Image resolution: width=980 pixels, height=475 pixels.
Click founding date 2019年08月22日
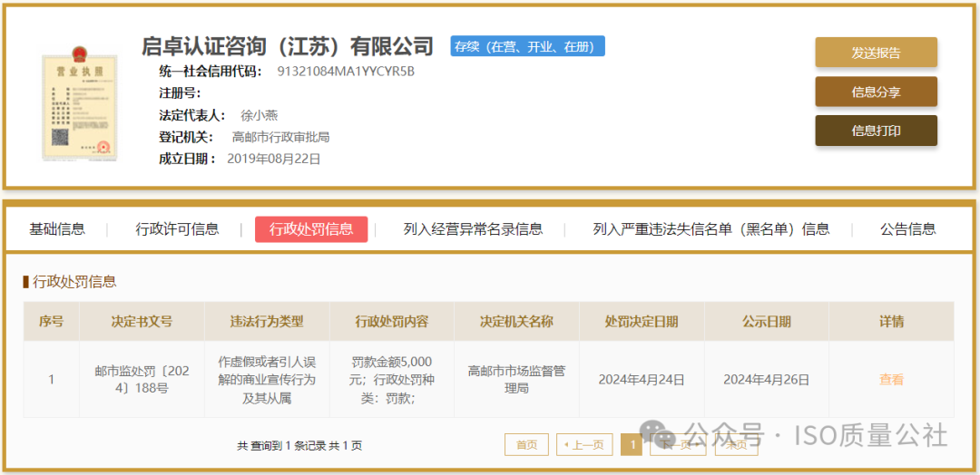274,160
